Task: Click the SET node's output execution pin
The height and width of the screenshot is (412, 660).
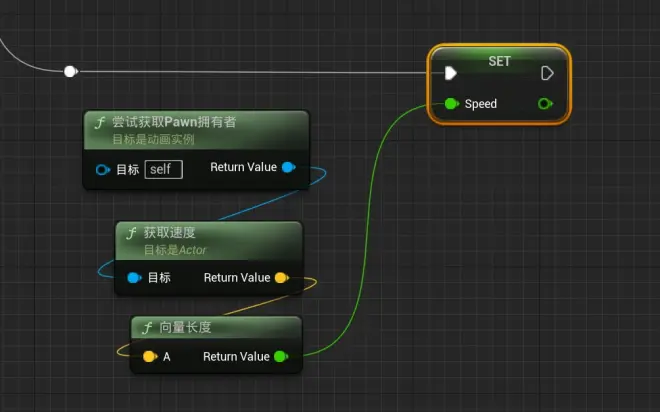Action: (x=547, y=72)
